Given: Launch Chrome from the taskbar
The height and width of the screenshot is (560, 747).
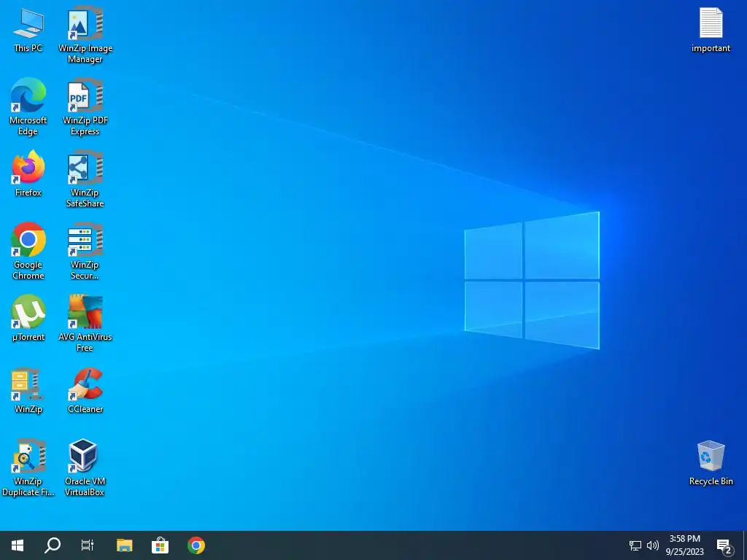Looking at the screenshot, I should [x=196, y=545].
